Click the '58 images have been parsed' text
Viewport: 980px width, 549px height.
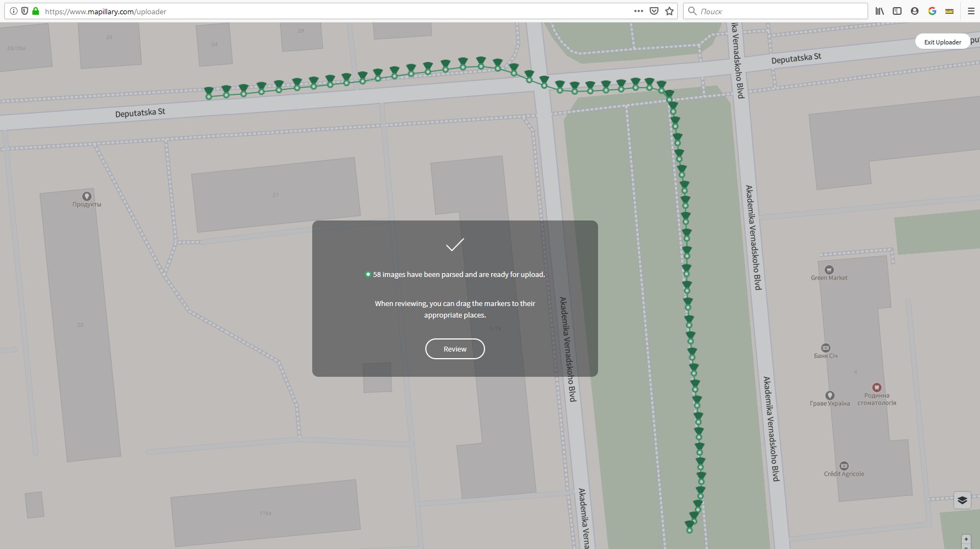(459, 274)
